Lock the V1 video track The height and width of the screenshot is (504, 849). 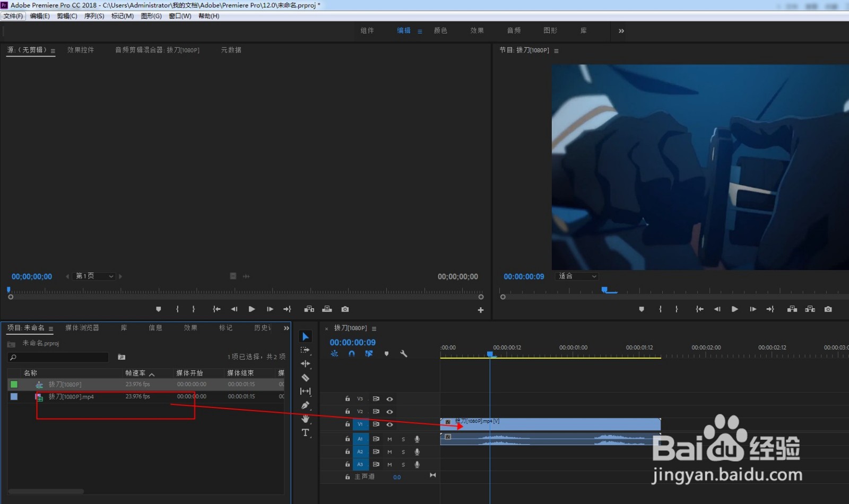point(348,424)
